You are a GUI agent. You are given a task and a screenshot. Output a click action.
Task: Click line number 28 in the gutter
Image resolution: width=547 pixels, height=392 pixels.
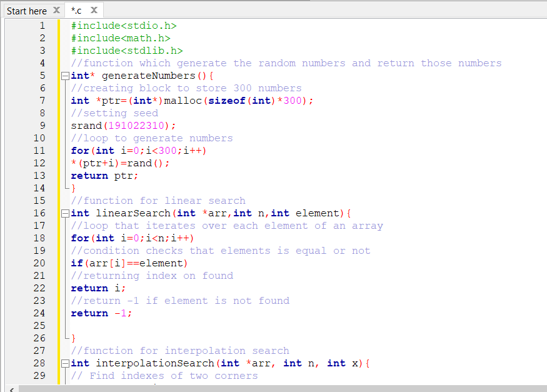(39, 363)
